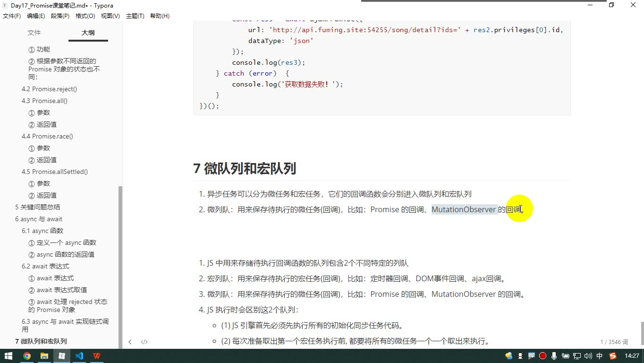Jump to 6.1 async 函数 in outline
This screenshot has width=644, height=363.
(x=42, y=231)
